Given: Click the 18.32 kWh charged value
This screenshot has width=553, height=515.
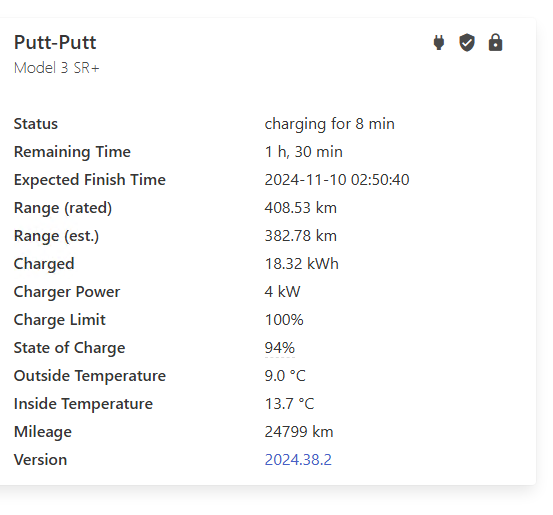Looking at the screenshot, I should 302,264.
